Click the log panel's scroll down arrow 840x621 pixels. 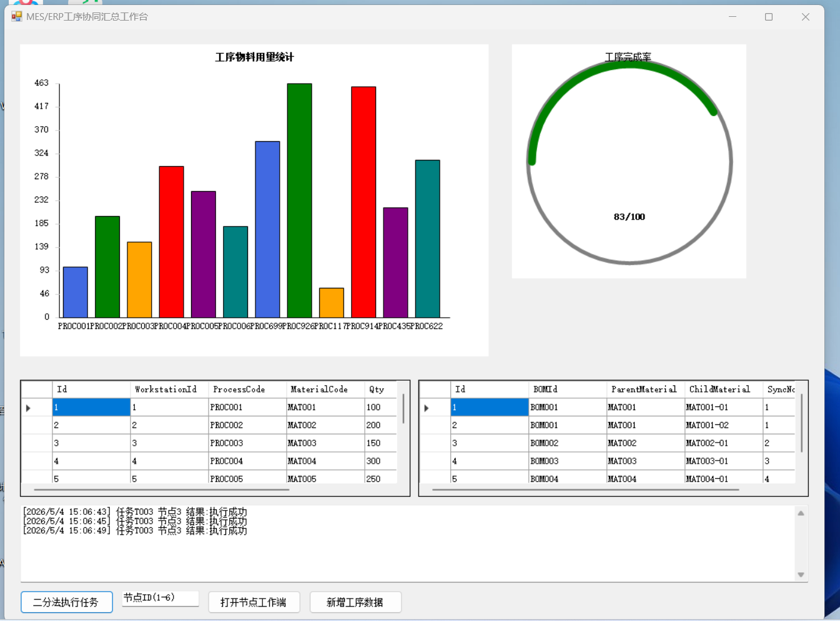click(x=801, y=575)
